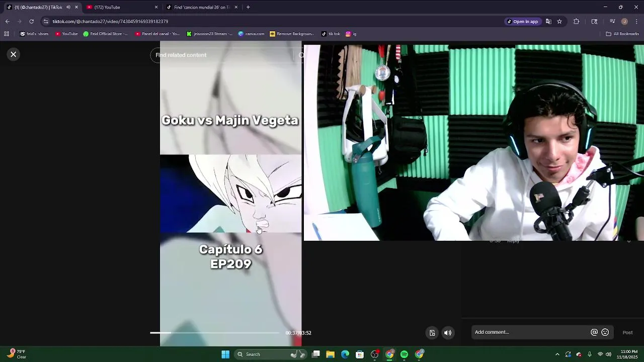Image resolution: width=644 pixels, height=362 pixels.
Task: Open the apps grid in bookmarks bar
Action: (x=7, y=34)
